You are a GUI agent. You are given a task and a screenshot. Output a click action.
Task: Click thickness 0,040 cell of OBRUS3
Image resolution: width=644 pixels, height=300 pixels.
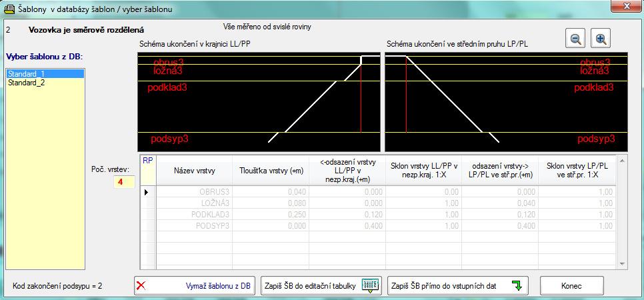271,192
